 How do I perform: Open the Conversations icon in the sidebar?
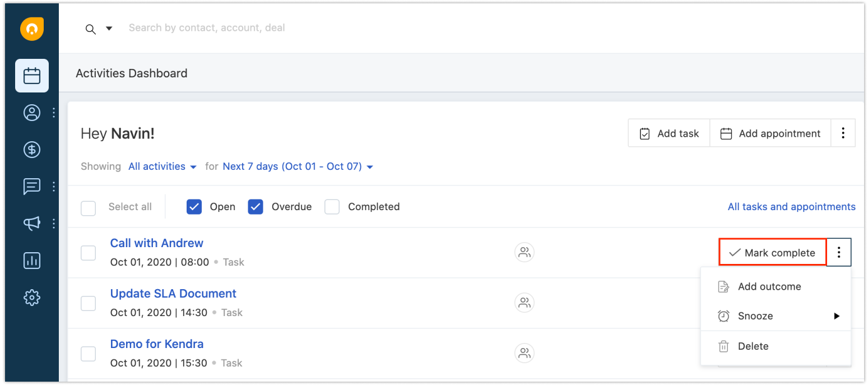tap(31, 186)
